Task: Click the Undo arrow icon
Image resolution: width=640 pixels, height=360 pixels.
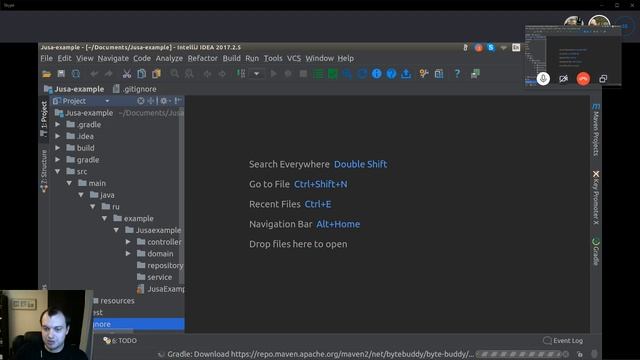Action: pyautogui.click(x=94, y=74)
